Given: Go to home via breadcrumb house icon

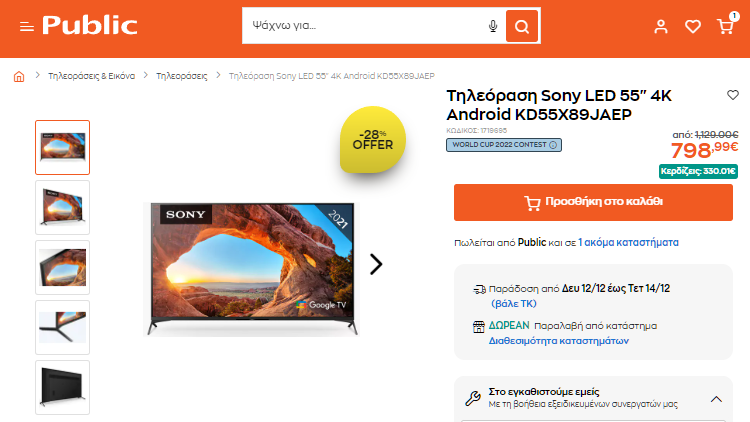Looking at the screenshot, I should [19, 77].
